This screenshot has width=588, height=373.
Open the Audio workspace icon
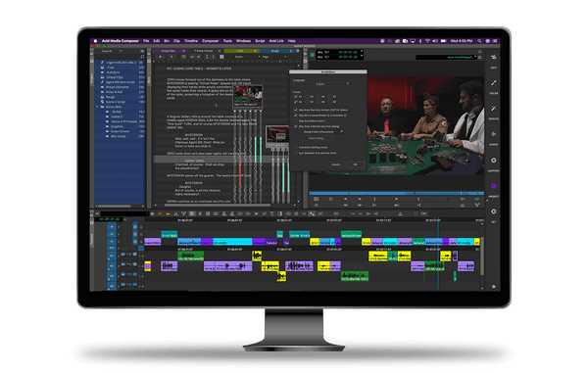point(494,134)
